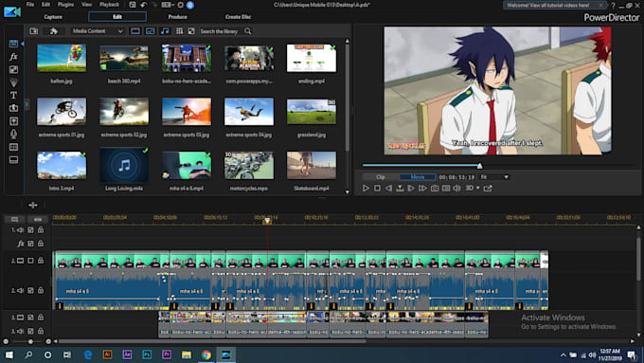Click the timeline playhead marker
This screenshot has width=644, height=363.
coord(267,221)
